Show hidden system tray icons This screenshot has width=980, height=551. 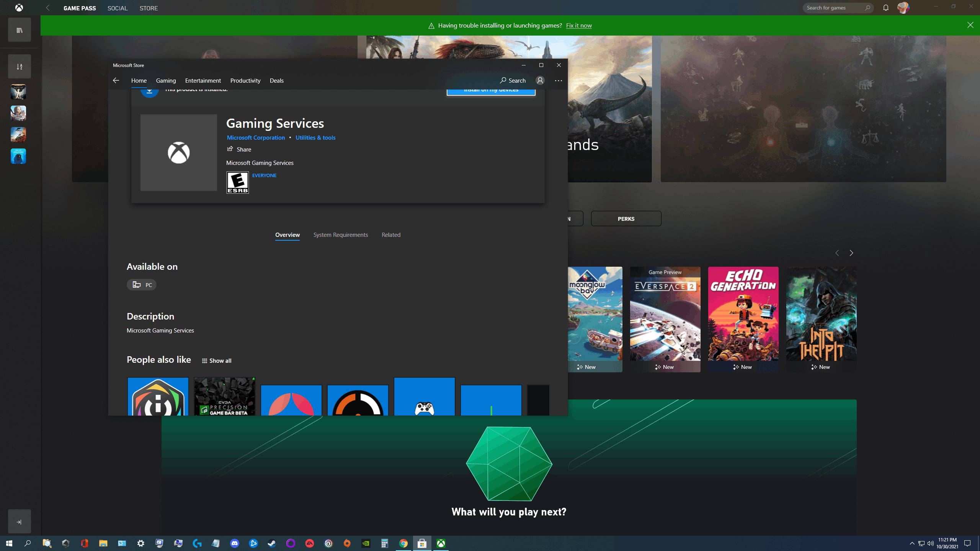[912, 543]
